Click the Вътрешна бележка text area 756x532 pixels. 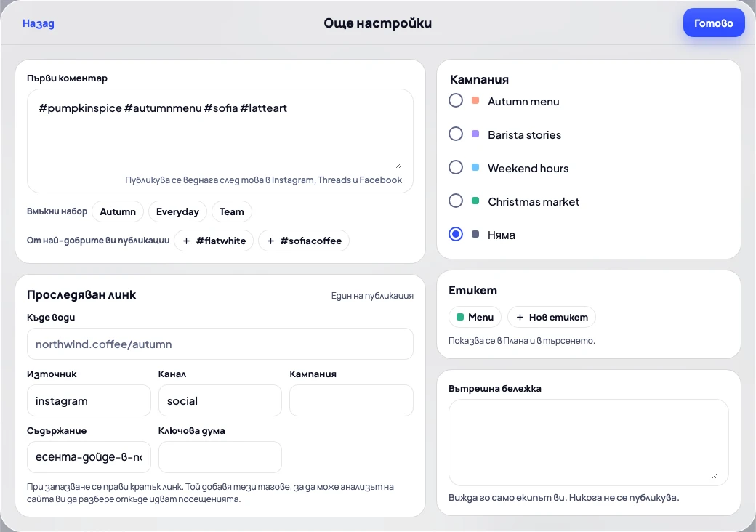tap(588, 443)
